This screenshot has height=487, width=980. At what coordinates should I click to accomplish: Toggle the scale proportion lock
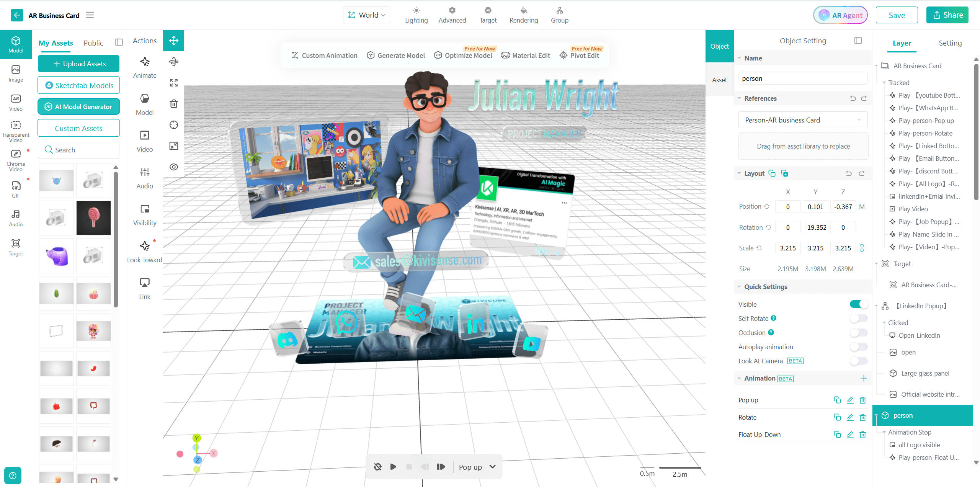[x=862, y=248]
